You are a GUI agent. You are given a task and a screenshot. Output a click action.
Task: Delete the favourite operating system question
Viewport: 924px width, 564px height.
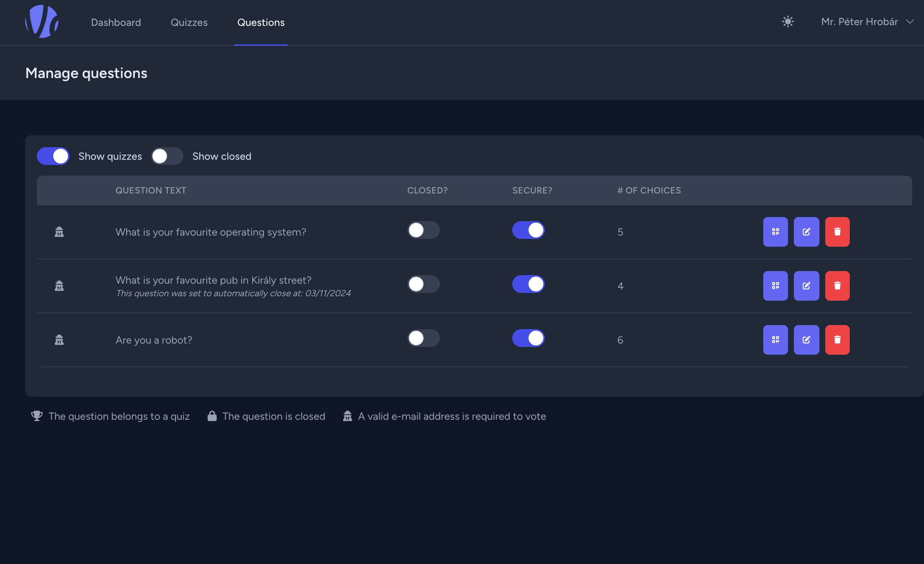(837, 232)
